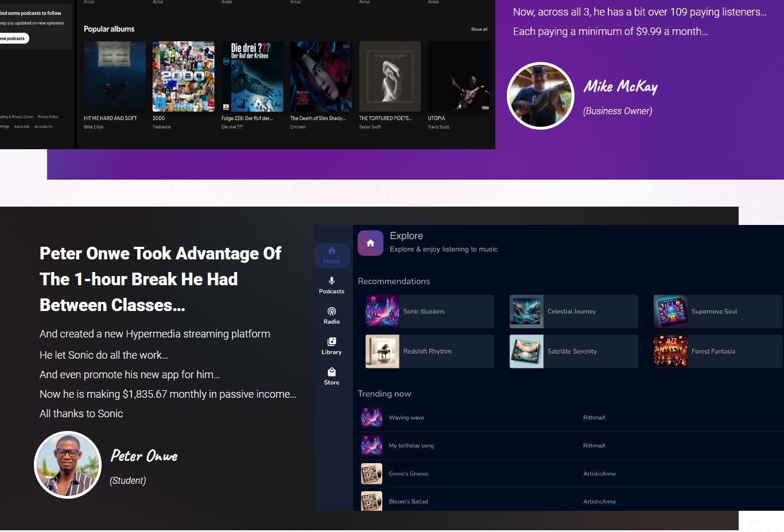The width and height of the screenshot is (784, 532).
Task: Click the Forest Fantasia jazz cover art
Action: tap(670, 351)
